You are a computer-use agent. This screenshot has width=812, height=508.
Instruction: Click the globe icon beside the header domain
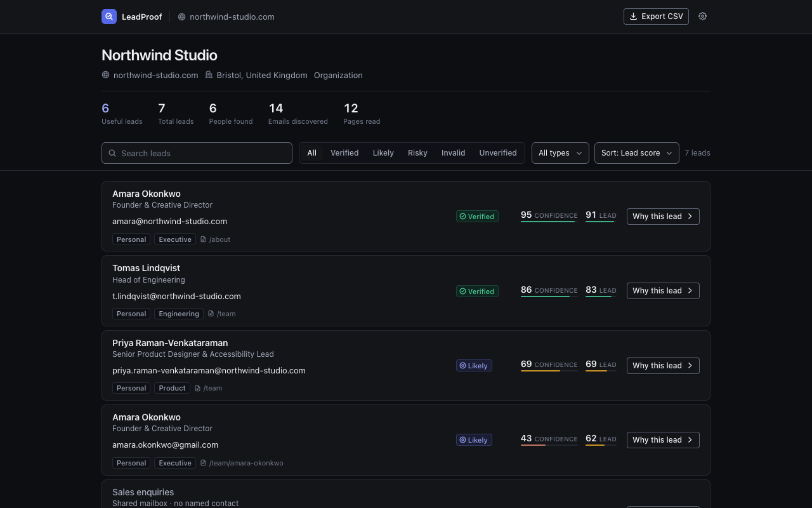point(181,17)
